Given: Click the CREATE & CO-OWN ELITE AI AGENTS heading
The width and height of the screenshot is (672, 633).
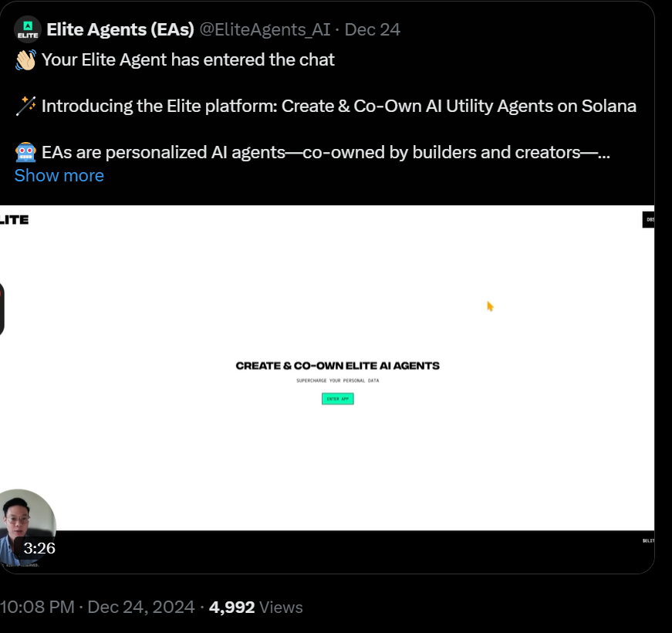Looking at the screenshot, I should pos(338,366).
